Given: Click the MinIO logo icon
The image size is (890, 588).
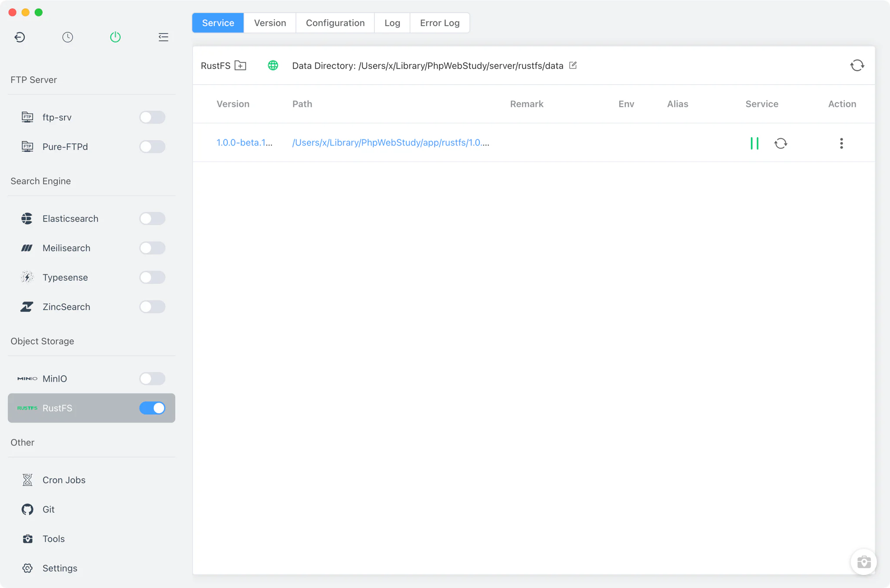Looking at the screenshot, I should click(x=27, y=379).
